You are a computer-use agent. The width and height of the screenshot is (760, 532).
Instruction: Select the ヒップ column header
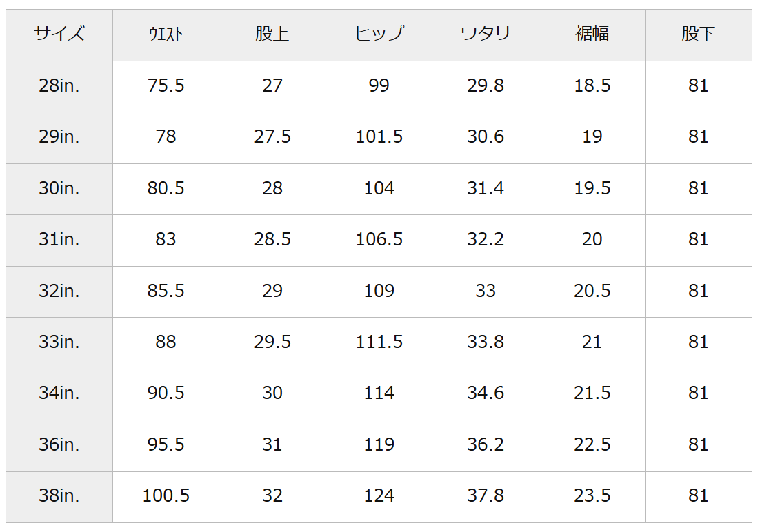pyautogui.click(x=379, y=34)
